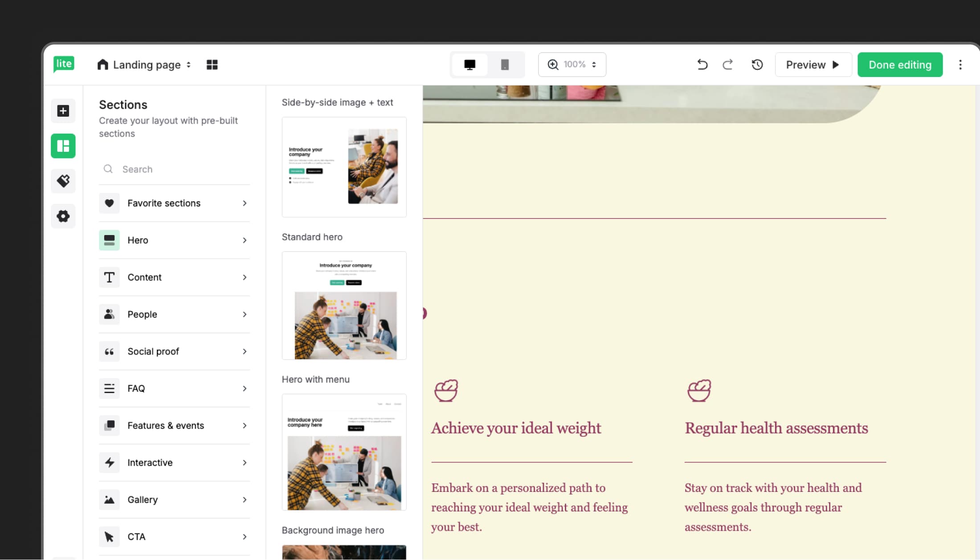
Task: Click the Interactive lightning icon
Action: click(109, 463)
